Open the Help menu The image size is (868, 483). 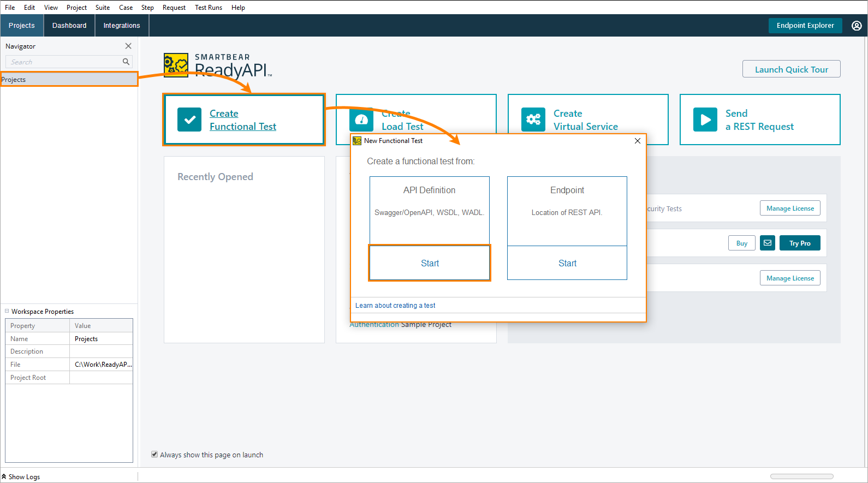(x=238, y=8)
